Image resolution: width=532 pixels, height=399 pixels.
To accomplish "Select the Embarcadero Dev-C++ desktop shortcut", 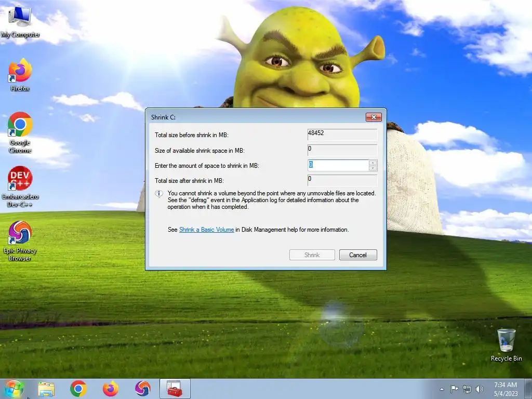I will (x=20, y=187).
